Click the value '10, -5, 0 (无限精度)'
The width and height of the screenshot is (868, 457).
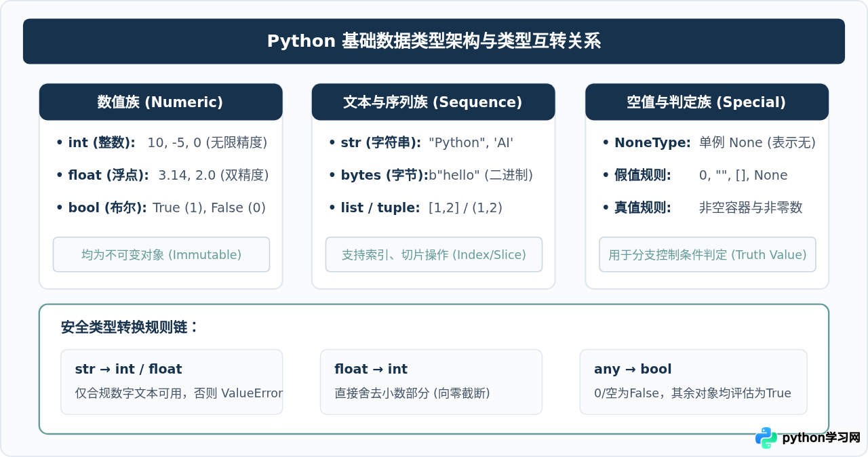pos(208,142)
